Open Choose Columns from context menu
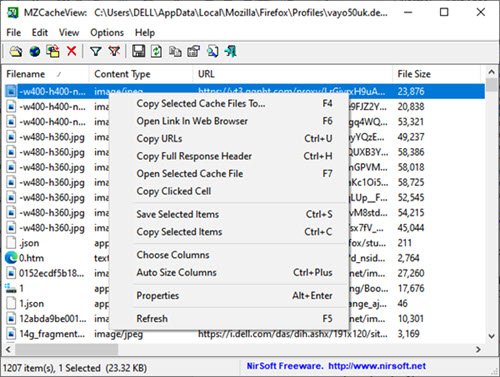The height and width of the screenshot is (377, 500). click(x=230, y=255)
